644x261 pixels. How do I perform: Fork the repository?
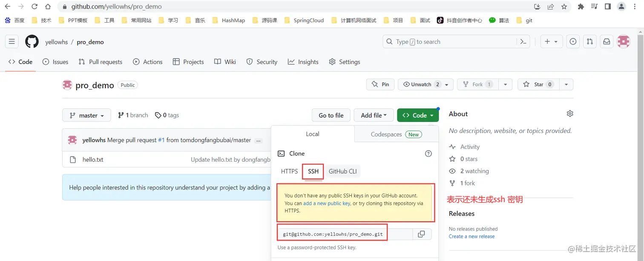coord(478,84)
